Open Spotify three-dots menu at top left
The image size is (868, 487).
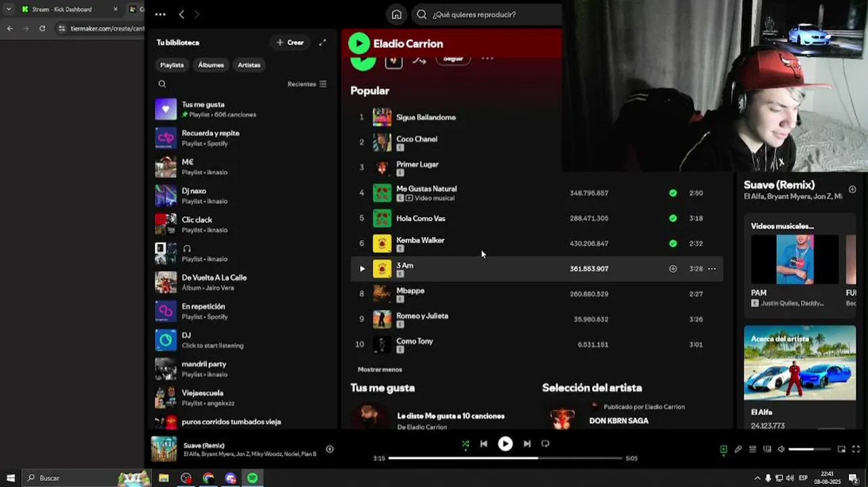click(160, 14)
